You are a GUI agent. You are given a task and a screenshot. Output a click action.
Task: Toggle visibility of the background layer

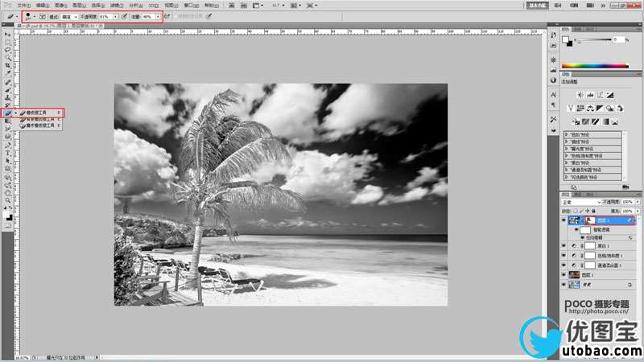point(563,284)
